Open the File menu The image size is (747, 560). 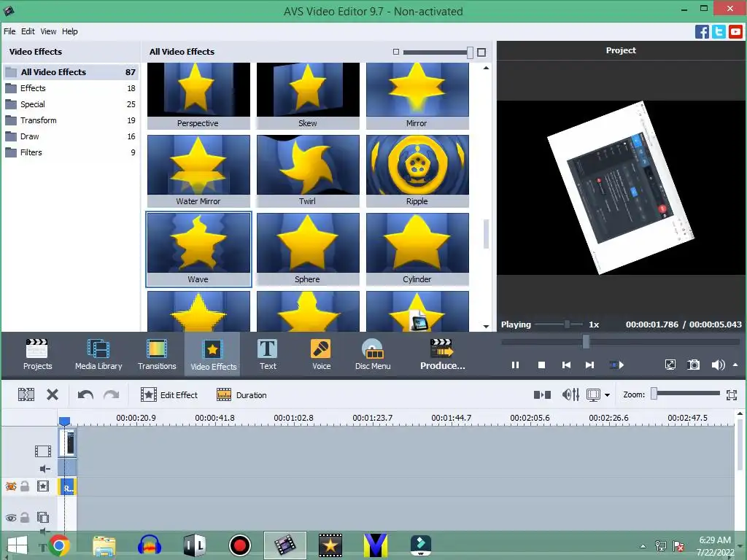pos(9,31)
